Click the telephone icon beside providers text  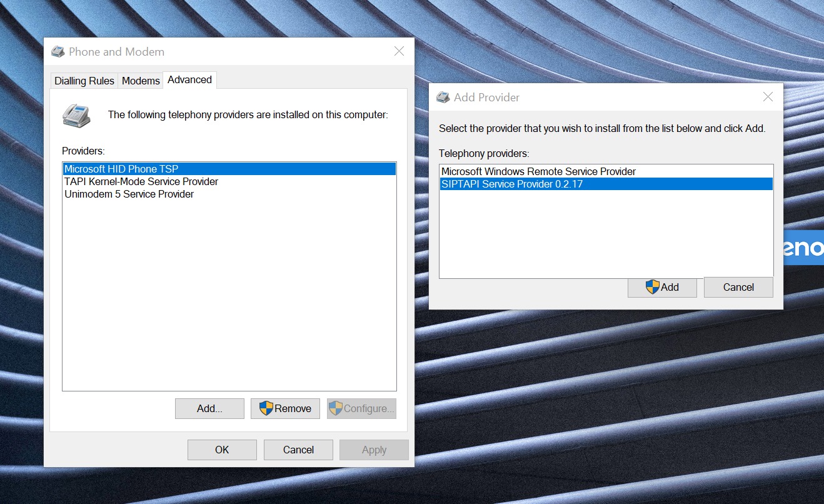(77, 116)
